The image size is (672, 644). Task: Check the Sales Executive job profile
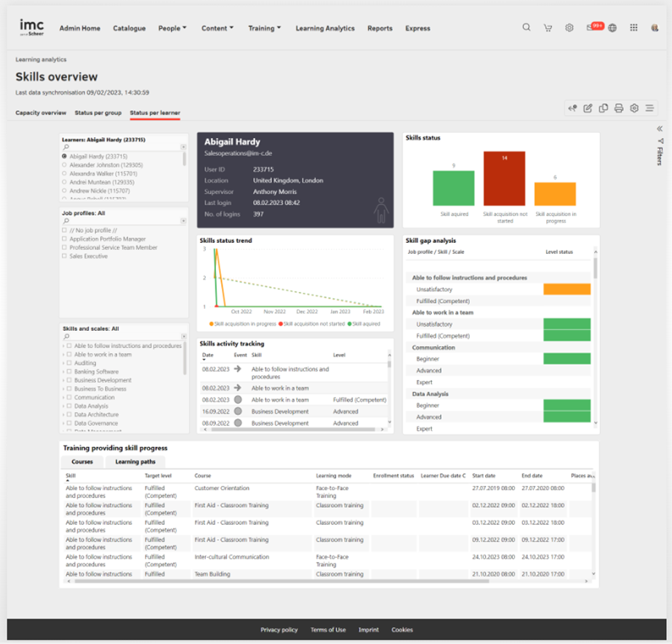(65, 257)
